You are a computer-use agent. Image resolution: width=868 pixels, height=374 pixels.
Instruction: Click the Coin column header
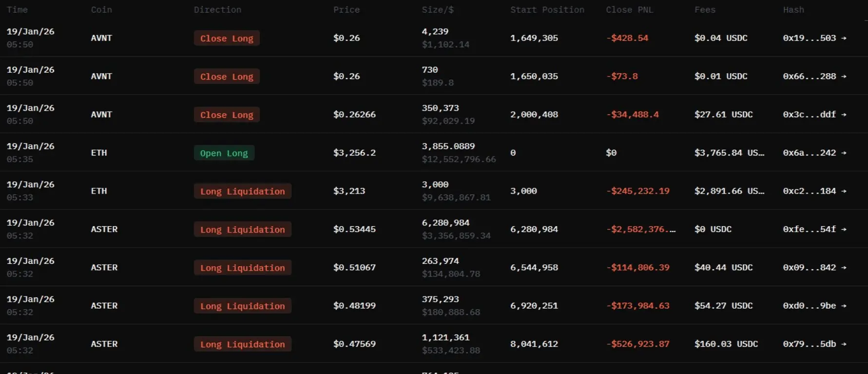[101, 10]
